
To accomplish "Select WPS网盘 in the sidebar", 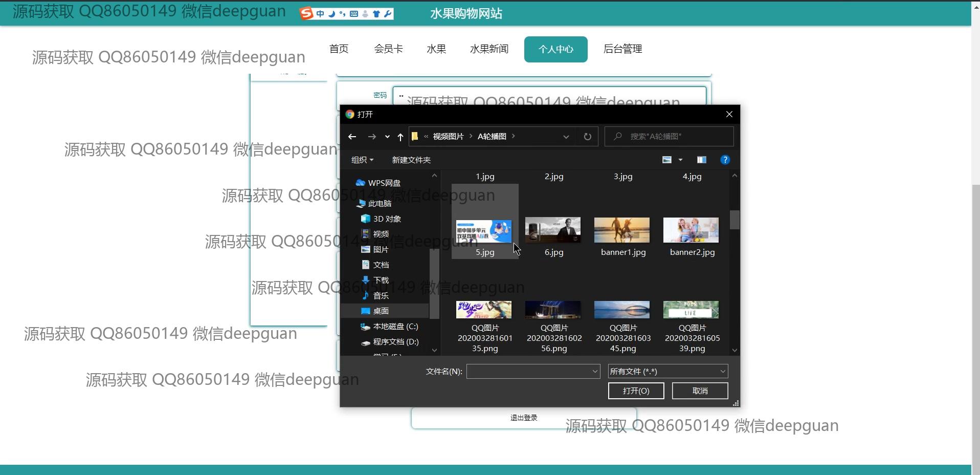I will point(384,183).
